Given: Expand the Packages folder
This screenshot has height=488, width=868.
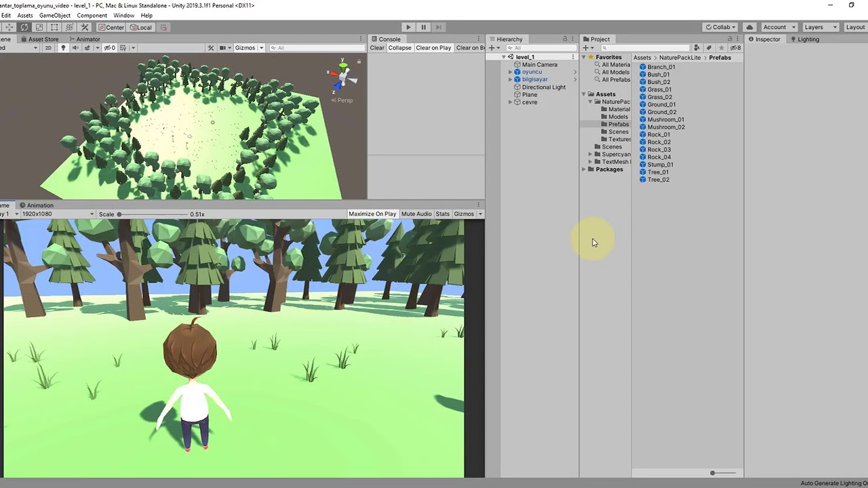Looking at the screenshot, I should click(584, 169).
